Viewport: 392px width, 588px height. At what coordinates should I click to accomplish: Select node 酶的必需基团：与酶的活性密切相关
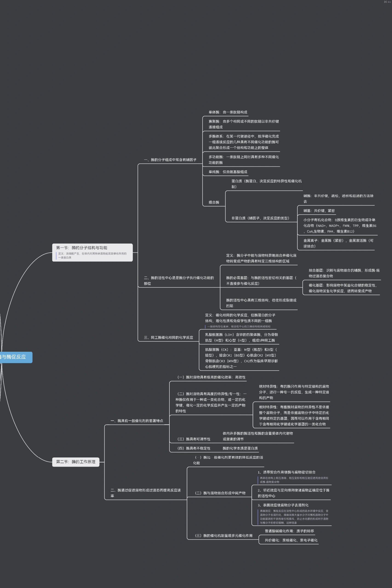[x=261, y=281]
